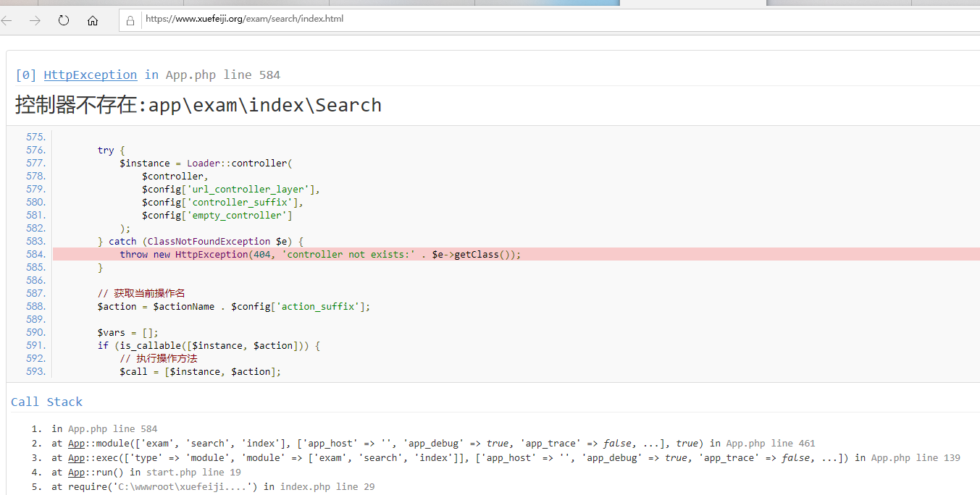Screen dimensions: 980x495
Task: Click the catch (ClassNotFoundException $e) code line
Action: coord(201,241)
